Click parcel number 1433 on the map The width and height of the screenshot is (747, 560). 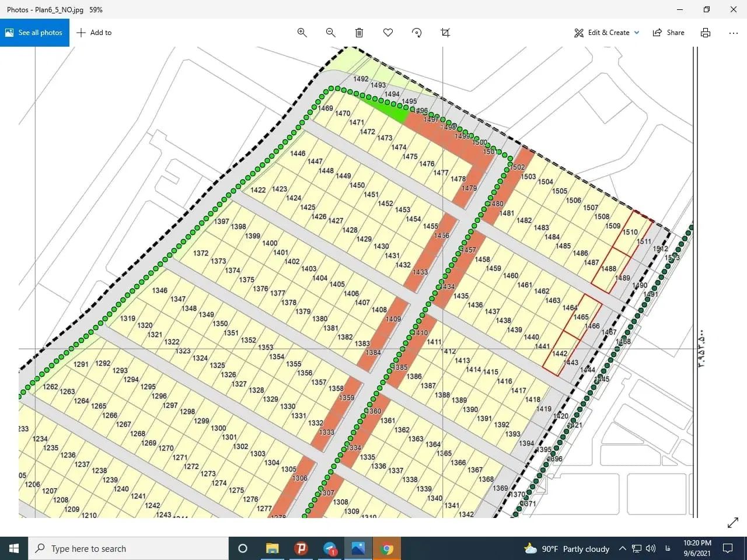(420, 272)
